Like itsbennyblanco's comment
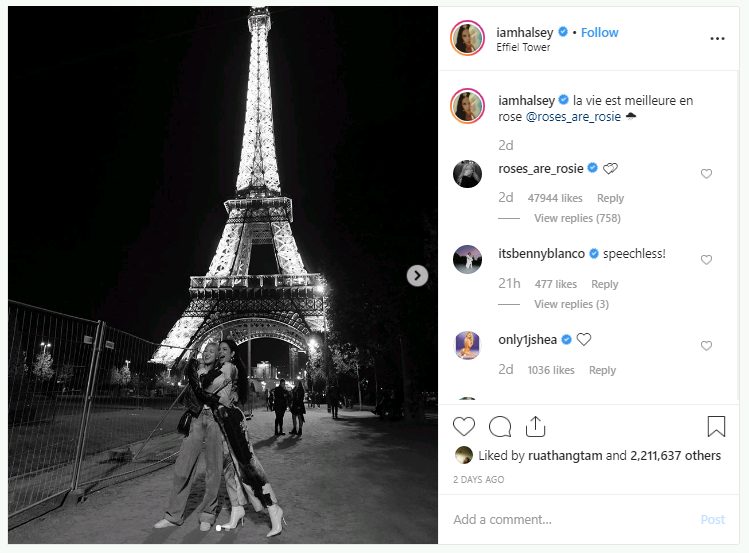 click(x=706, y=260)
